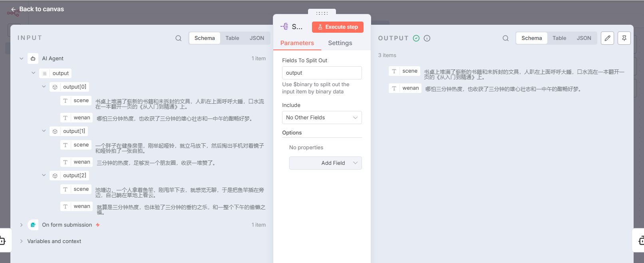The image size is (644, 263).
Task: Click the Back to canvas arrow icon
Action: coord(14,9)
